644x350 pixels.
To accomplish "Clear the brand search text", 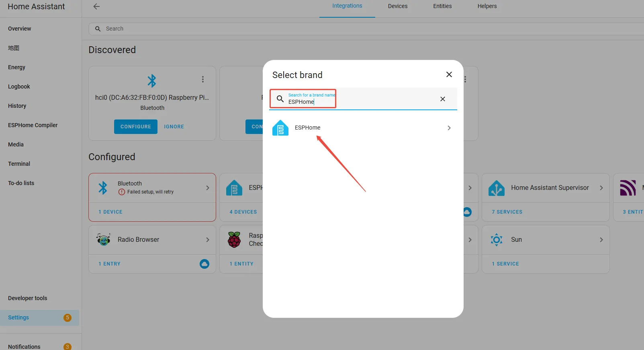I will 442,99.
